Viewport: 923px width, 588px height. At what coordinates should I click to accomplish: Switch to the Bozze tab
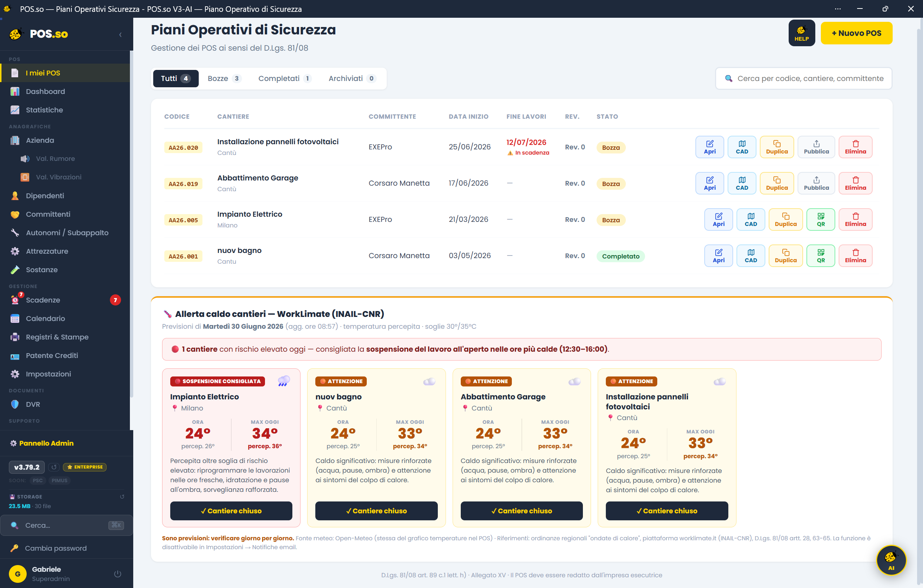pyautogui.click(x=225, y=78)
